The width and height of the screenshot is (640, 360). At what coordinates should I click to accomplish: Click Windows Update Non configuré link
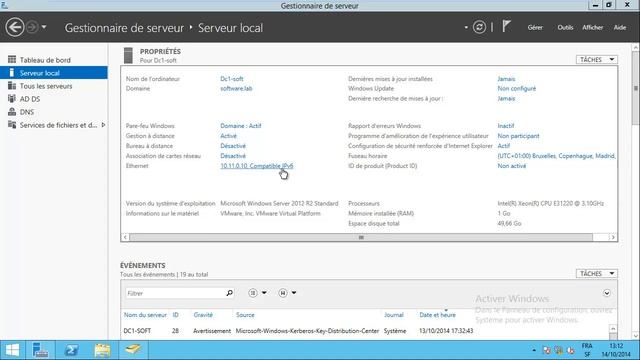coord(516,89)
